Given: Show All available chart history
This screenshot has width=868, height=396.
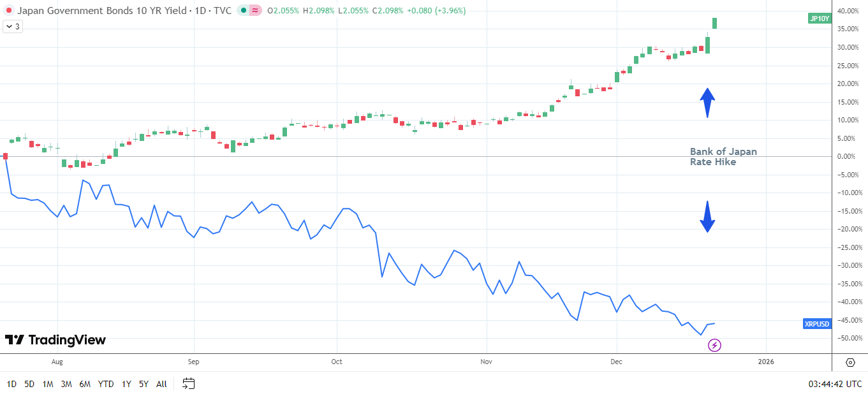Looking at the screenshot, I should point(161,384).
